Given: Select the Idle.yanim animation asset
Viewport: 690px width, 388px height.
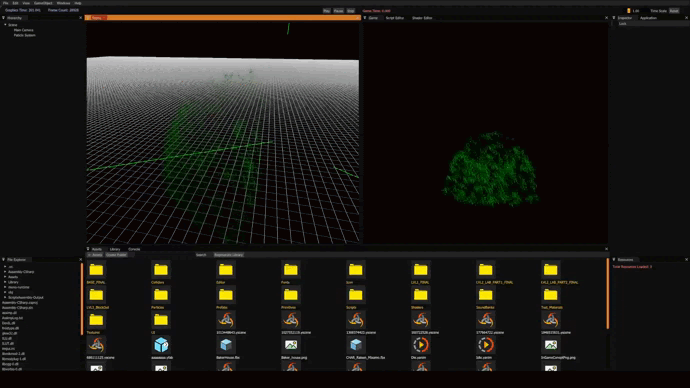Looking at the screenshot, I should click(485, 345).
